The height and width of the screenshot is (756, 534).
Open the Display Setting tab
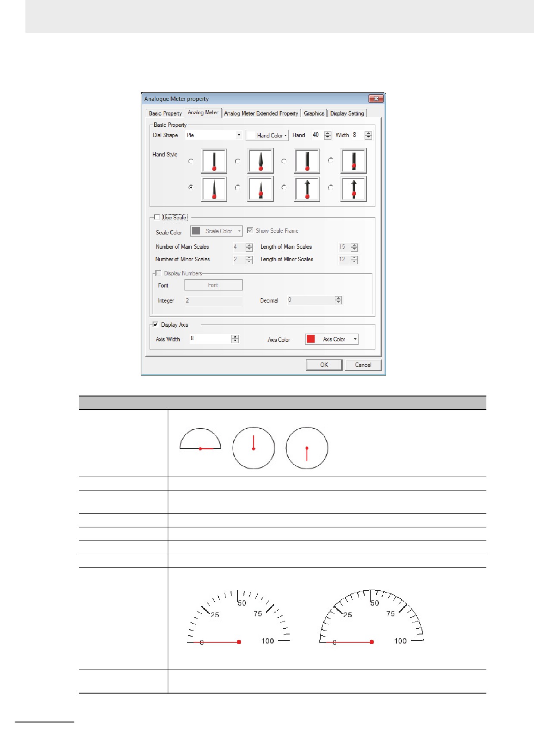tap(347, 113)
